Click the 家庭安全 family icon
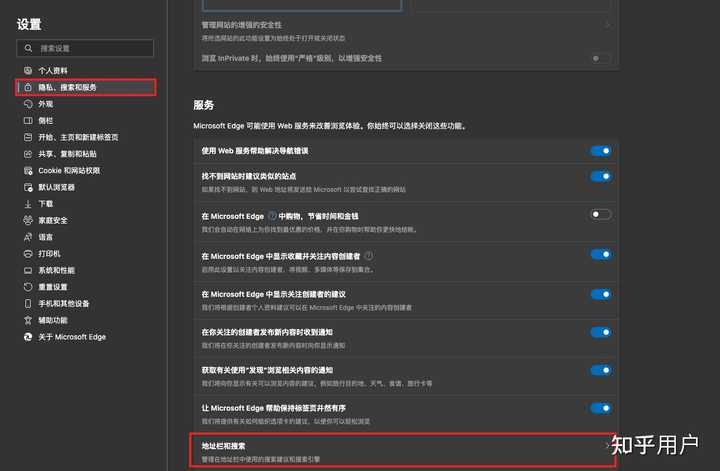 (x=28, y=220)
